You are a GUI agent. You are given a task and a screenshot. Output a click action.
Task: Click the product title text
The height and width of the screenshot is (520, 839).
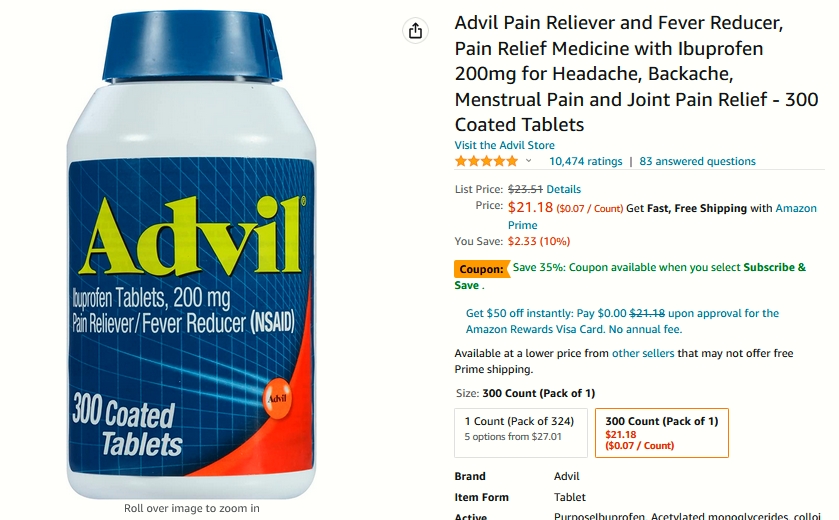pos(637,74)
